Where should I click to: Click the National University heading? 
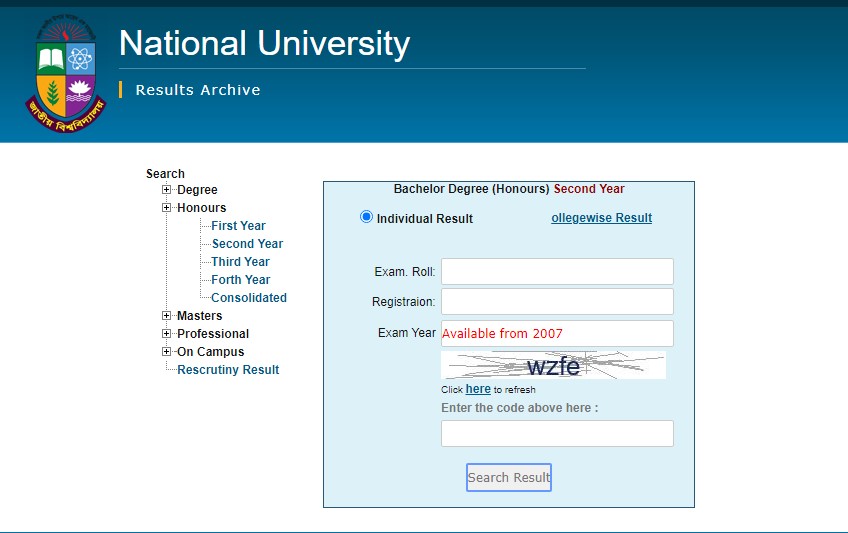click(264, 43)
